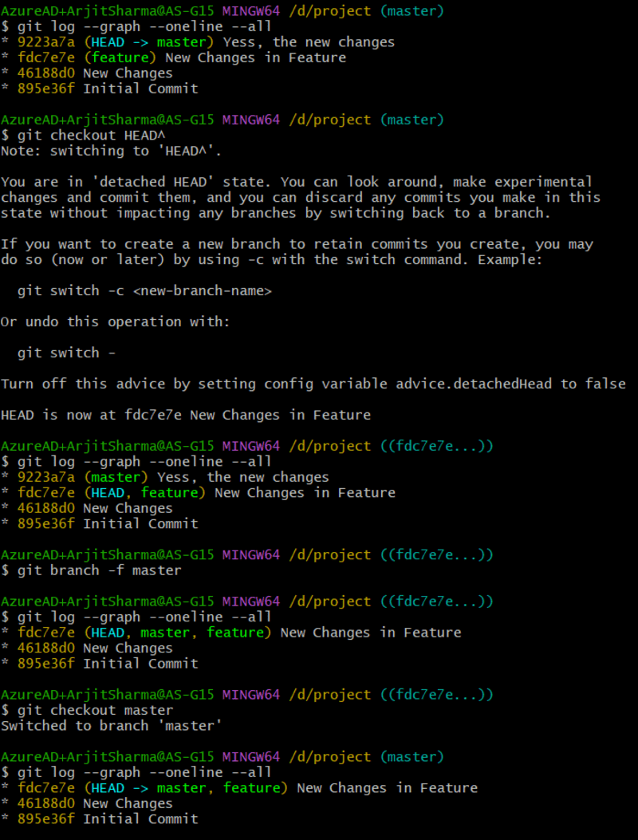Click the line 'If you want to create a new branch'
This screenshot has height=840, width=638.
297,244
